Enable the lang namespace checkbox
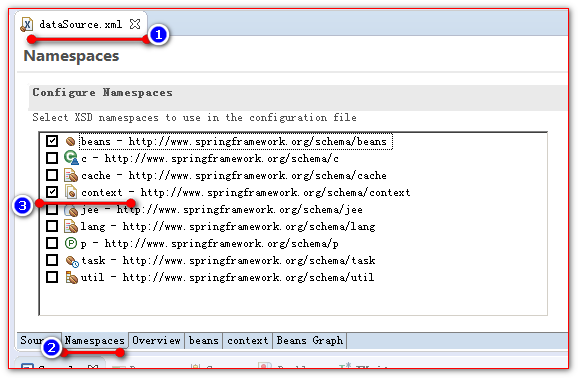This screenshot has width=578, height=378. click(x=52, y=226)
